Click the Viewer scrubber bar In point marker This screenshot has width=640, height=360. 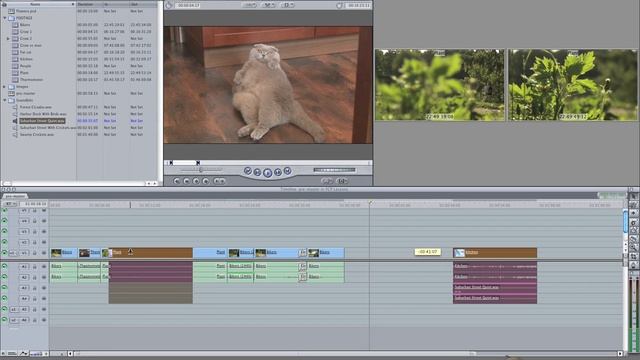coord(171,163)
